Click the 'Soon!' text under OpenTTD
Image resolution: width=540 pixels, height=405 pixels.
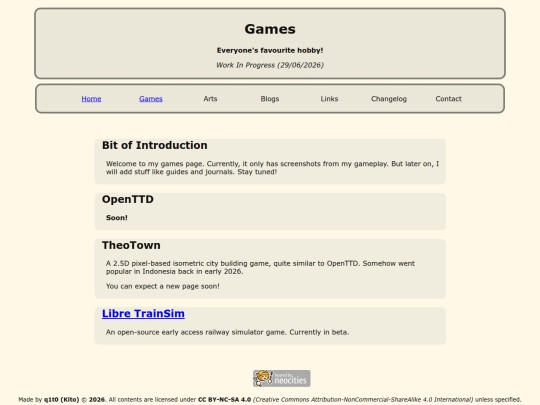tap(117, 218)
